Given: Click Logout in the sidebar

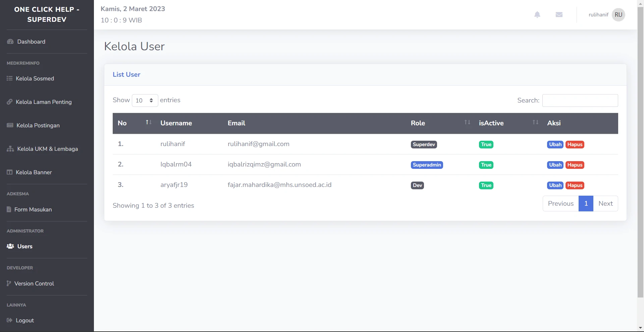Looking at the screenshot, I should (x=24, y=320).
